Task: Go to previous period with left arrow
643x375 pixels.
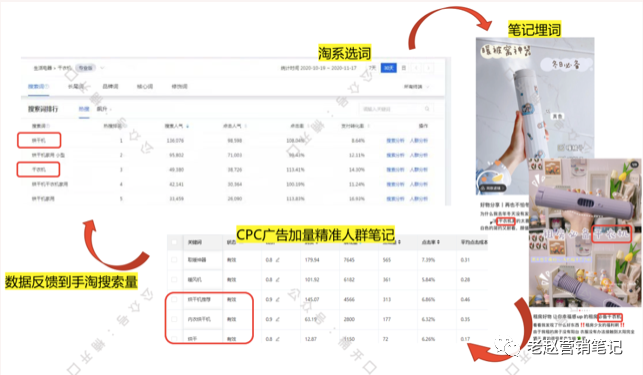Action: point(416,68)
